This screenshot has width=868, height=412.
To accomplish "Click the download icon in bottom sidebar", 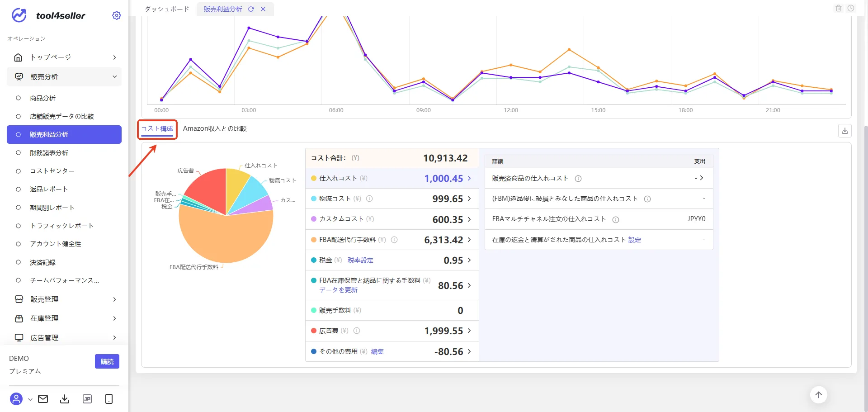I will tap(65, 399).
